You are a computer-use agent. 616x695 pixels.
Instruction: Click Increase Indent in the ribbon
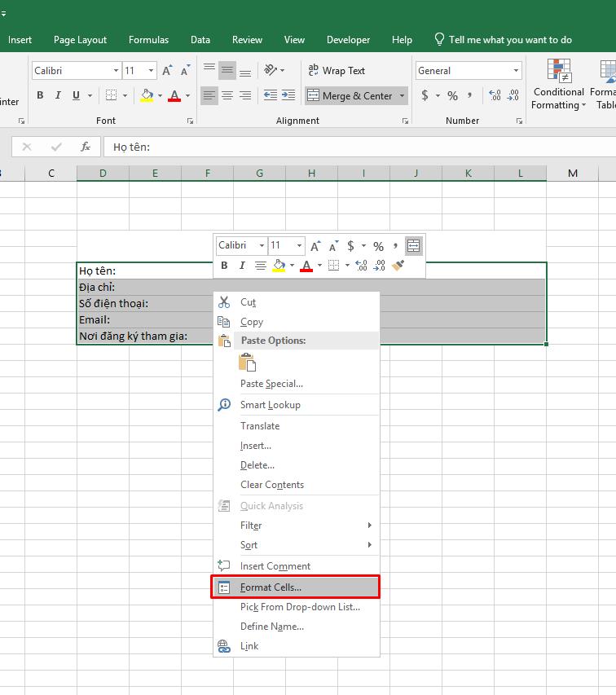point(288,95)
